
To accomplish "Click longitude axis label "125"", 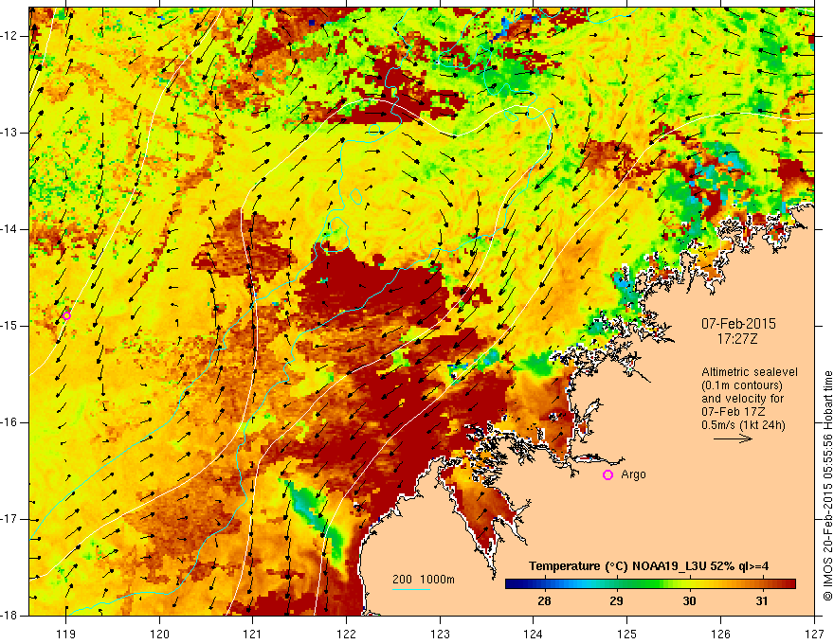I will (627, 634).
